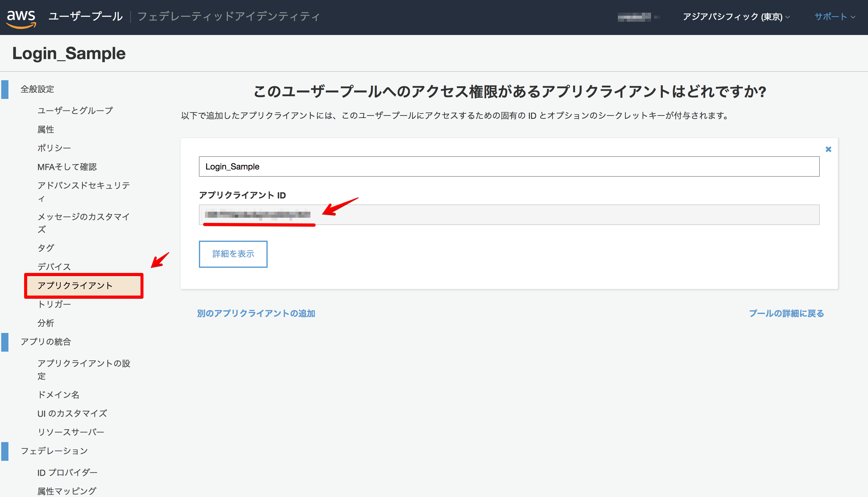Open the ユーザープール header tab
The height and width of the screenshot is (497, 868).
click(x=86, y=17)
